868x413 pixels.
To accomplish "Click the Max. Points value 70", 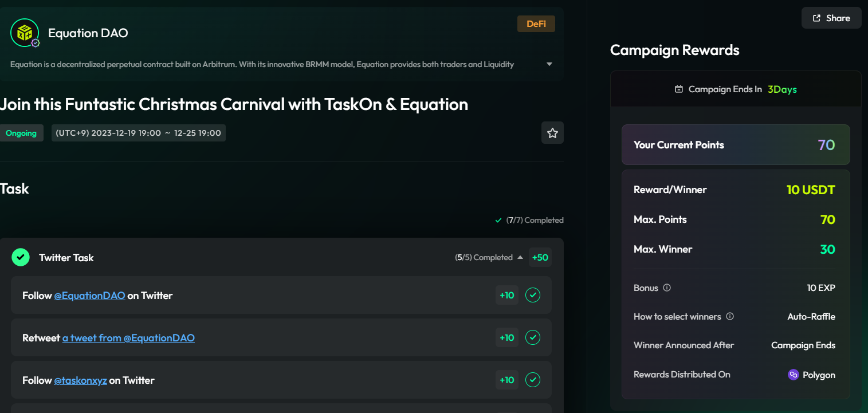I will pos(827,219).
